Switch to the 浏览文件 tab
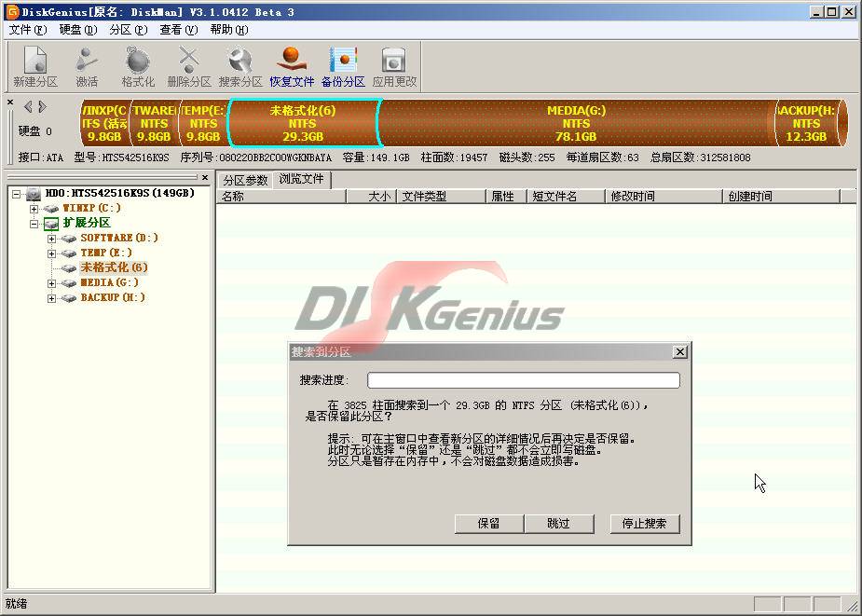 click(x=301, y=179)
